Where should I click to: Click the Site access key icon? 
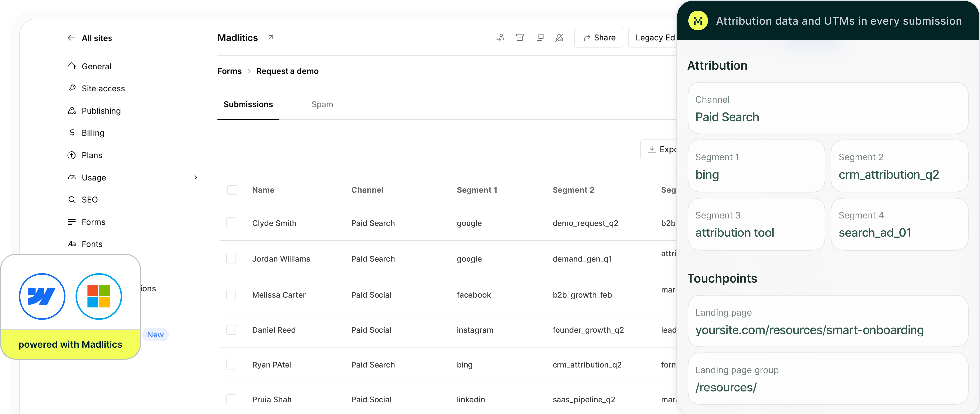click(72, 88)
